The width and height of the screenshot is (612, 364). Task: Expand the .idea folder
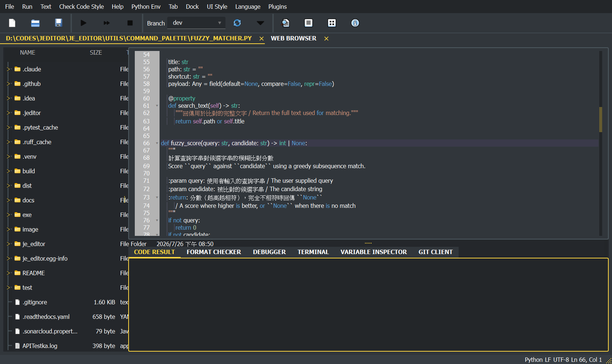point(8,98)
